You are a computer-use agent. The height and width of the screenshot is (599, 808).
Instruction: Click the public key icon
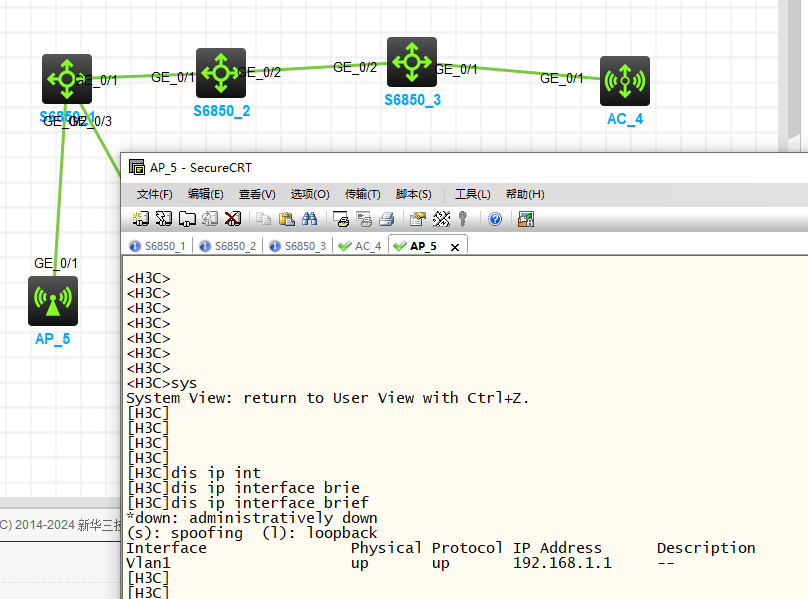click(463, 219)
